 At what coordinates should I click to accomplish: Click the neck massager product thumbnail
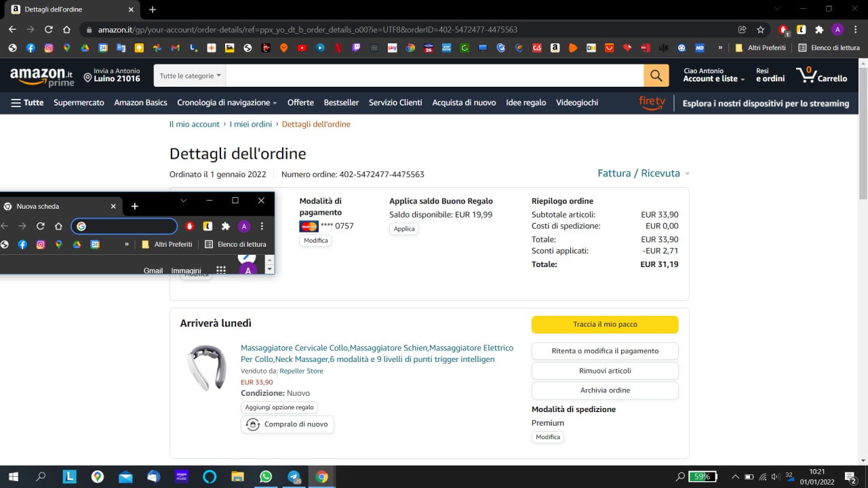(x=207, y=368)
